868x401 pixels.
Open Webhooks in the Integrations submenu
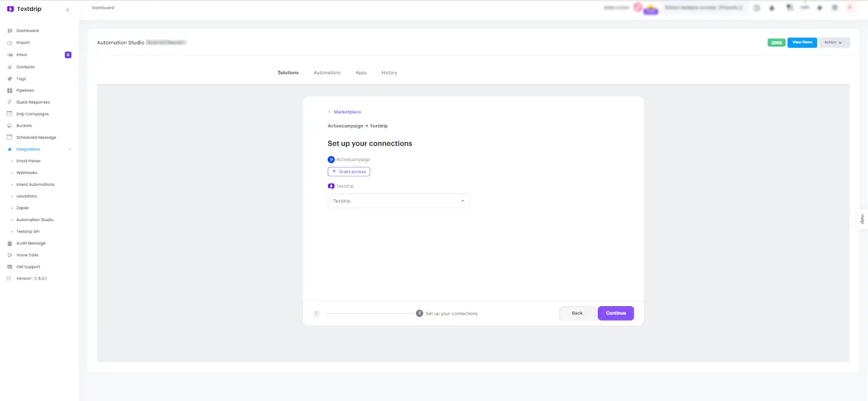27,173
